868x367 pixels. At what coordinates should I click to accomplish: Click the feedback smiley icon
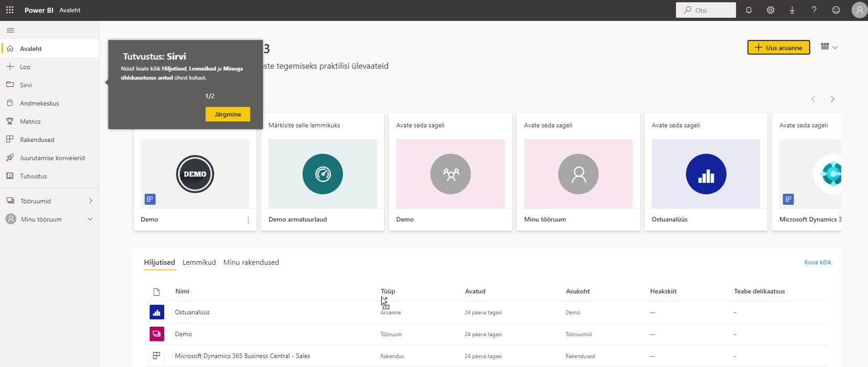(x=836, y=10)
